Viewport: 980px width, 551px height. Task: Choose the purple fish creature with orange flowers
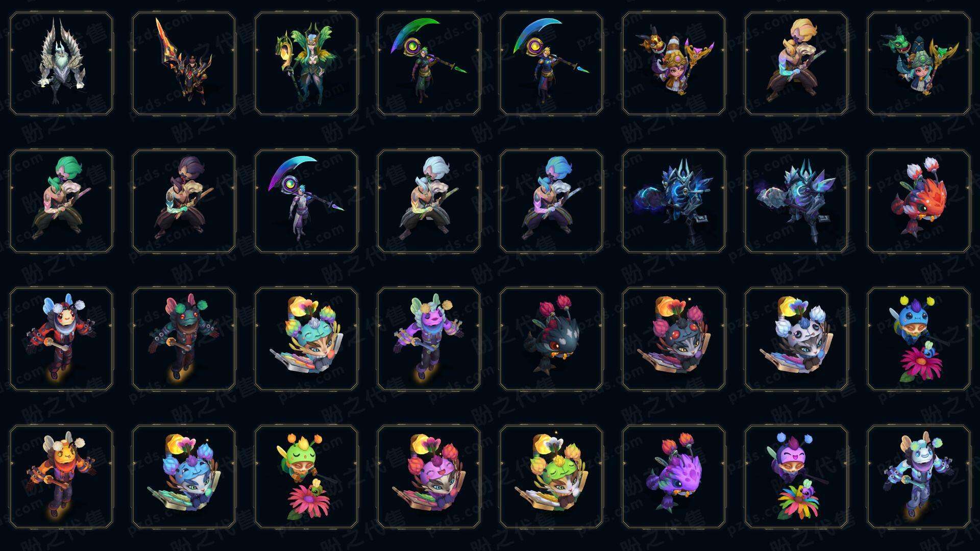pos(674,477)
